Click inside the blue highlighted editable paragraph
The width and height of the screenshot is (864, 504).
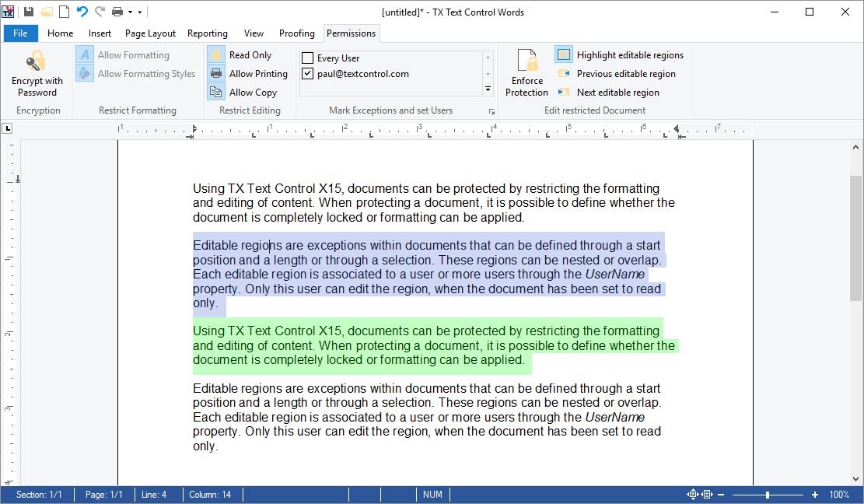(429, 275)
